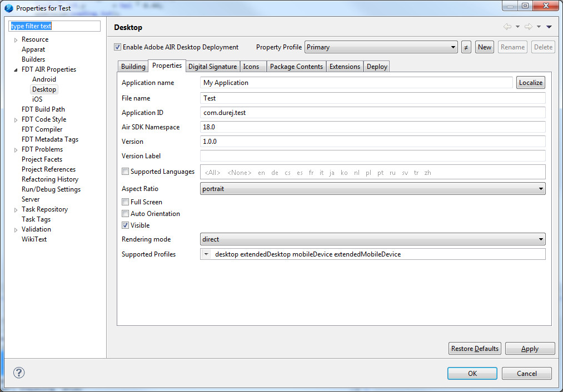Click the Application ID field
The height and width of the screenshot is (392, 563).
pyautogui.click(x=373, y=113)
